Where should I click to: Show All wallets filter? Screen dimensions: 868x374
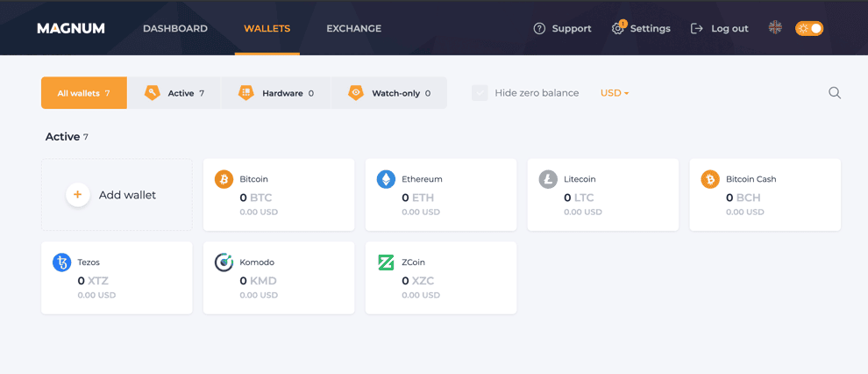[84, 92]
